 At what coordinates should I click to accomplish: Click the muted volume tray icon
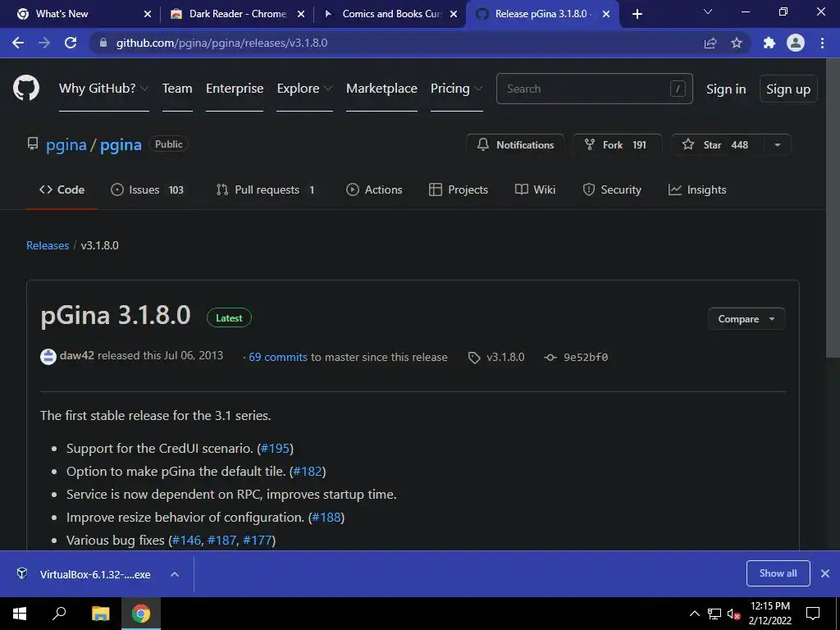coord(733,614)
